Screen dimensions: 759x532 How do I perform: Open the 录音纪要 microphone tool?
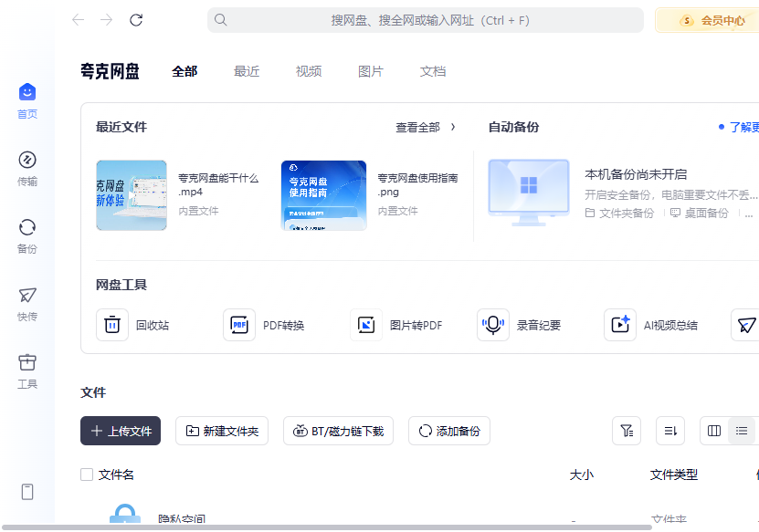click(493, 325)
